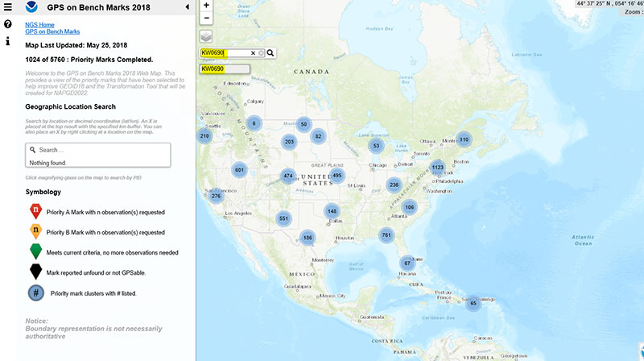This screenshot has width=644, height=361.
Task: Open the hamburger menu in the header
Action: coord(8,7)
